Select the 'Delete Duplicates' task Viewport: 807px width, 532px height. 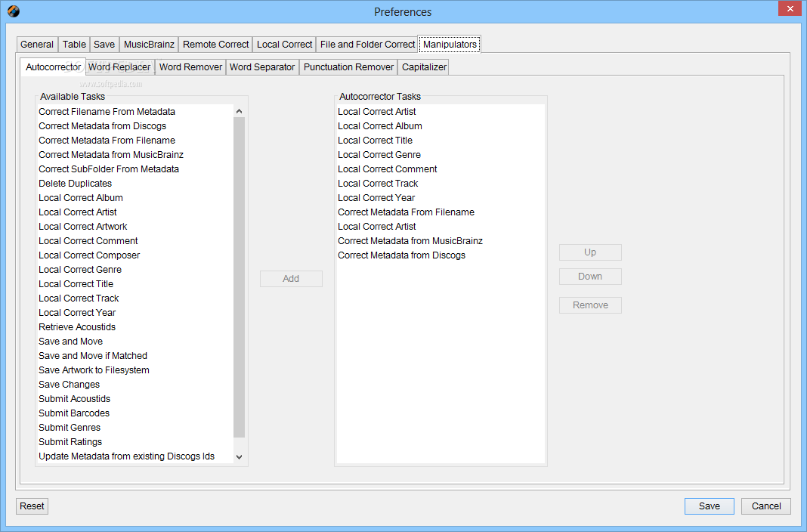(135, 184)
